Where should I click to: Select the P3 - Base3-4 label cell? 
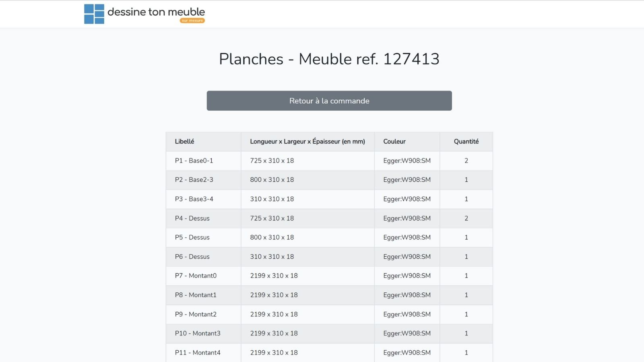(204, 199)
